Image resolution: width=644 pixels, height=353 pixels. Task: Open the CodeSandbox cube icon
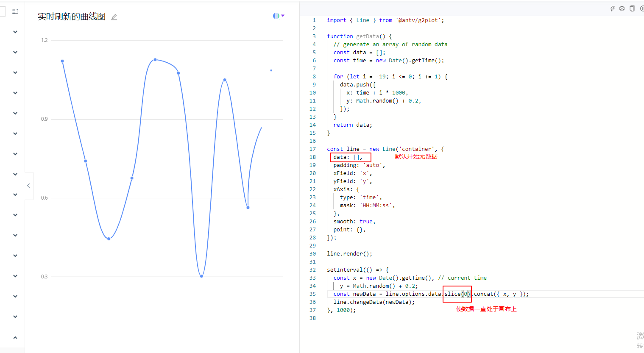pos(622,8)
